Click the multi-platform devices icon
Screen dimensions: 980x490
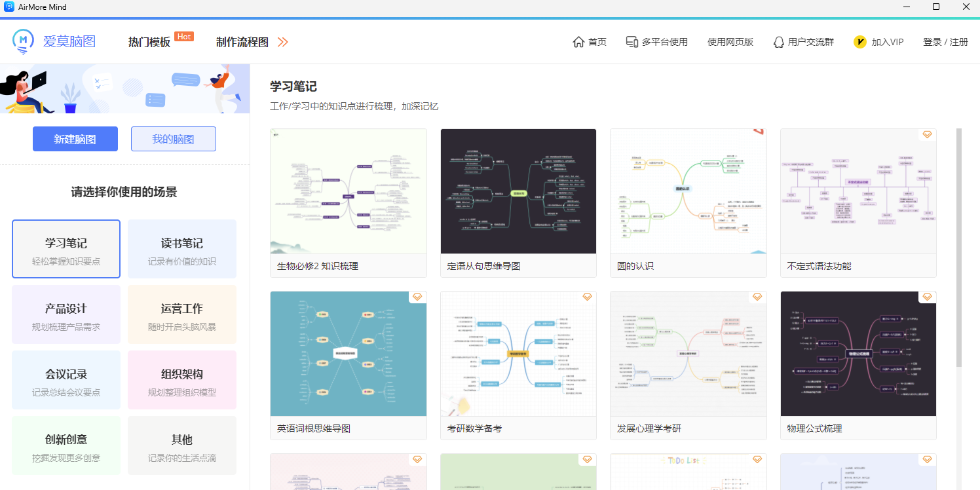[631, 42]
